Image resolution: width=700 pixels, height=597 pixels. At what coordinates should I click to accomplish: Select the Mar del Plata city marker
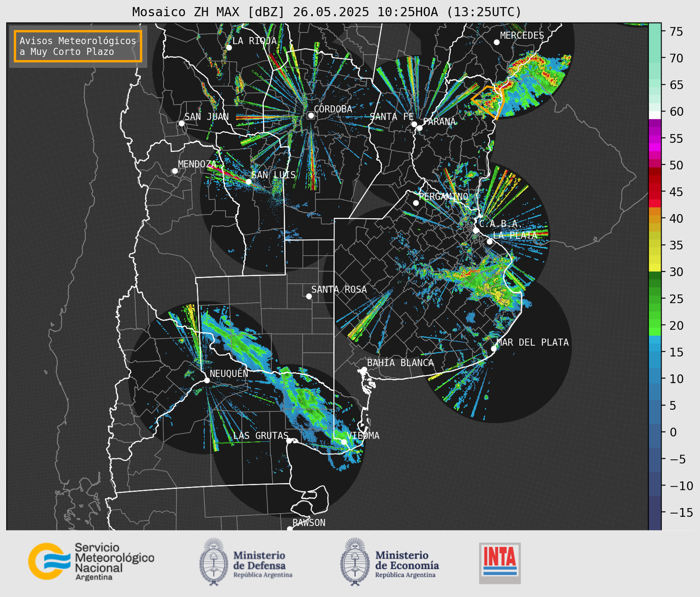(494, 349)
